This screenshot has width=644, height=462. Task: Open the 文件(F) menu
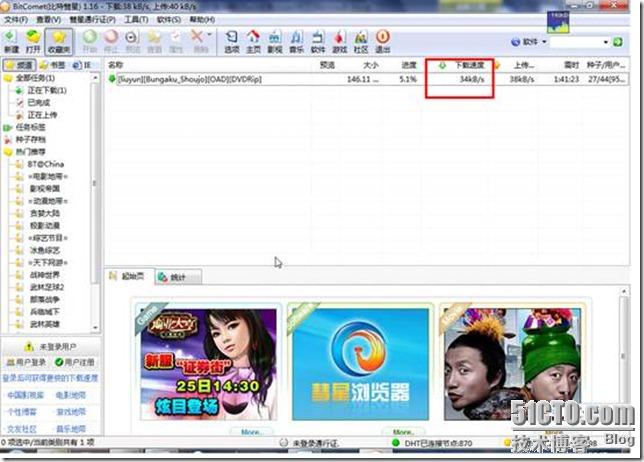coord(16,20)
